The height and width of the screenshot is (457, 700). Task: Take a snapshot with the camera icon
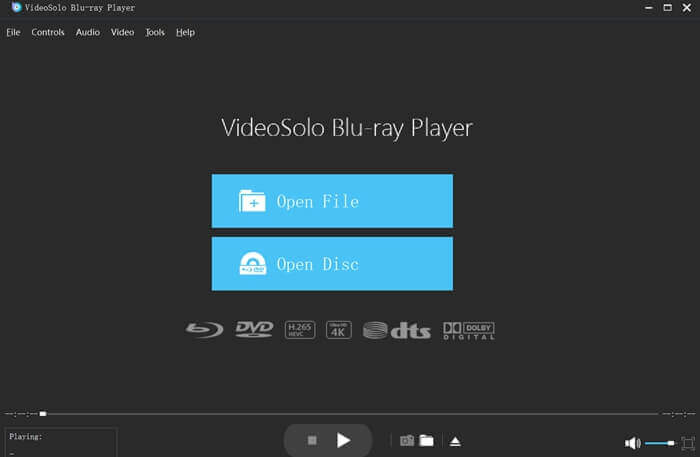407,440
